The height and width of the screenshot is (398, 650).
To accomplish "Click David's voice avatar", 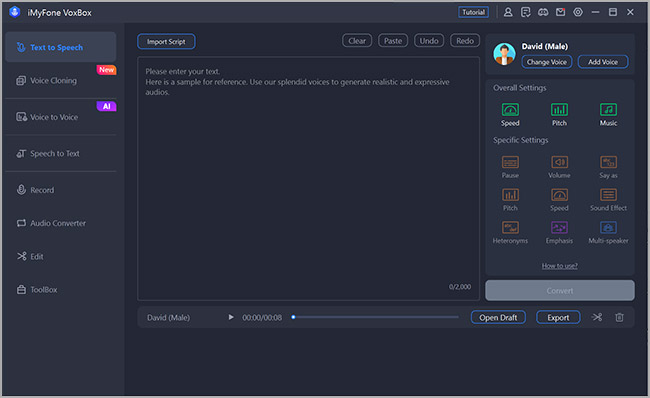I will [504, 54].
